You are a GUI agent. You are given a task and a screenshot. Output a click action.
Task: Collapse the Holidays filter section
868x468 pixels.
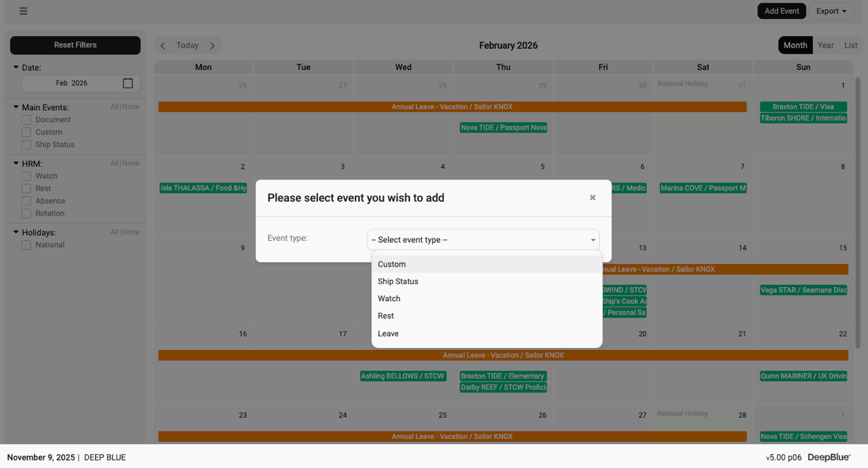pos(16,232)
